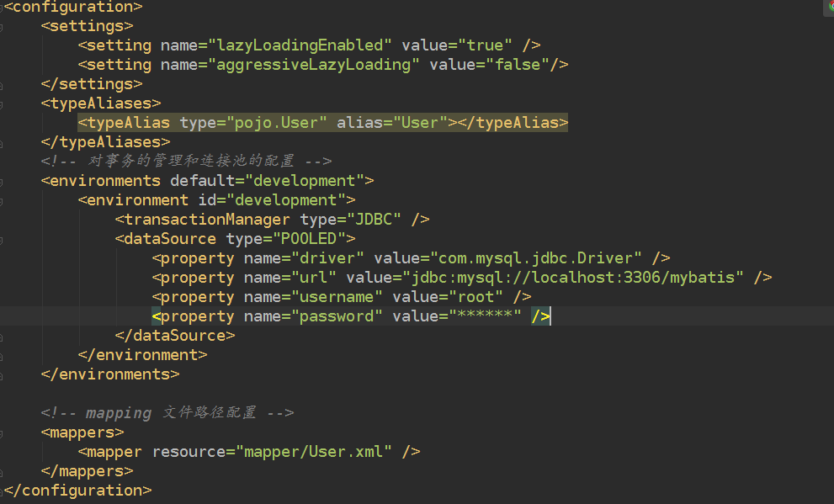Click the id="development" value
Viewport: 834px width, 504px height.
[x=286, y=200]
